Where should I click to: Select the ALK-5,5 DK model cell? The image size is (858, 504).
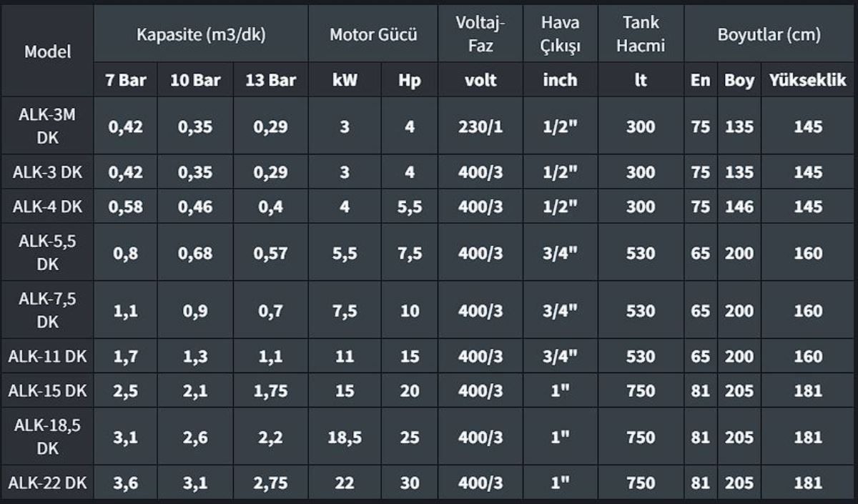(48, 252)
